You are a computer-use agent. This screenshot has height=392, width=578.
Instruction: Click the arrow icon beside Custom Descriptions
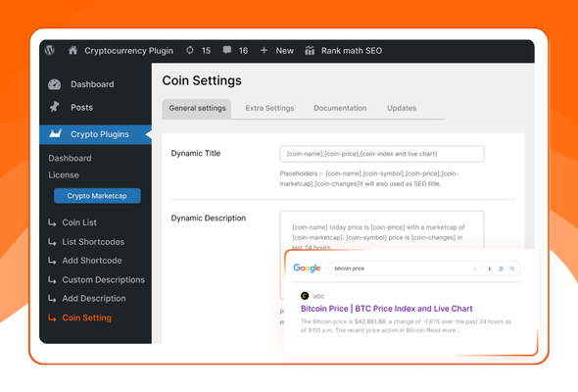click(52, 280)
